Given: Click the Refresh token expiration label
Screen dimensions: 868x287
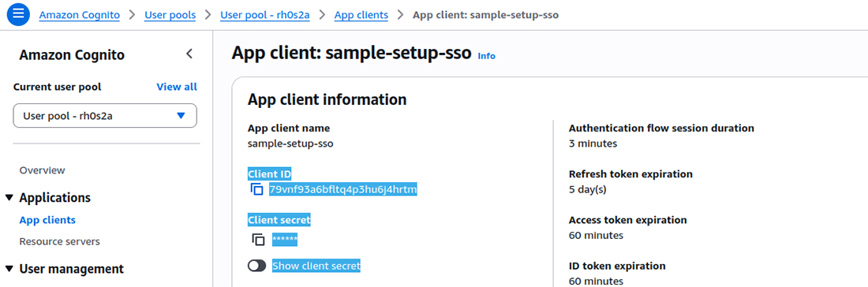Looking at the screenshot, I should click(630, 174).
